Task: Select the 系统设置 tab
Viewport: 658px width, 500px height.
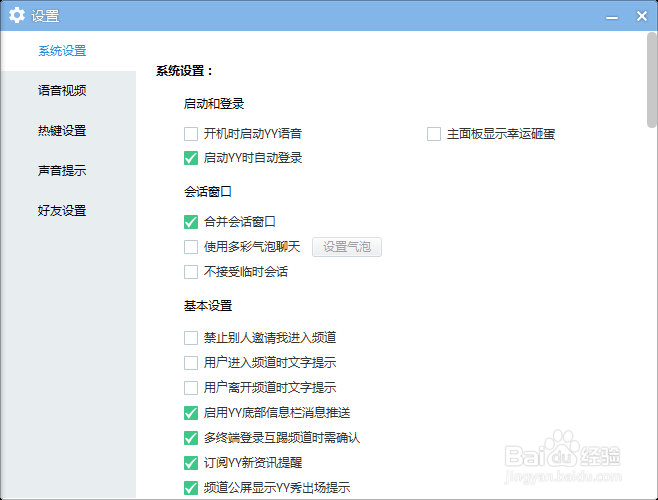Action: pos(62,51)
